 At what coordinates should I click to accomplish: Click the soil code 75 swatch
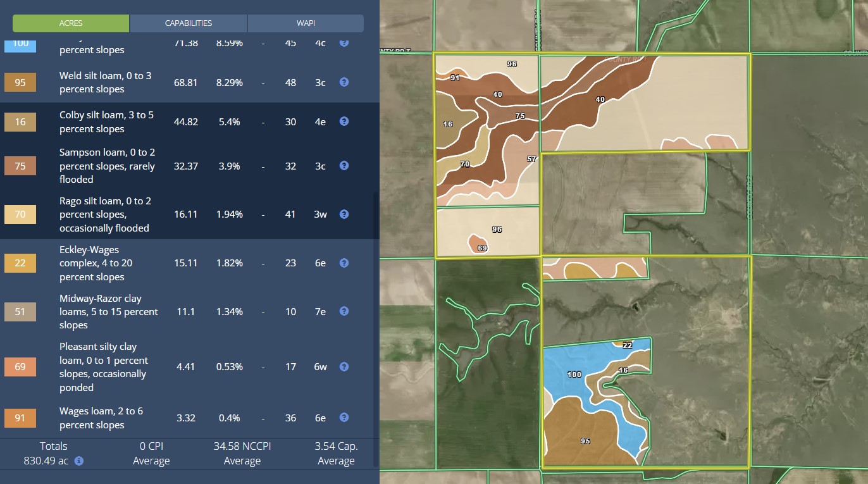(20, 166)
